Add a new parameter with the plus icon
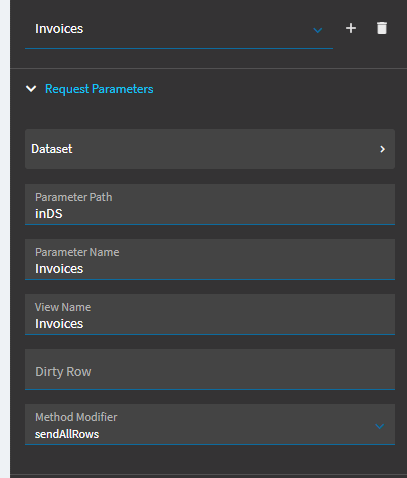 [x=351, y=28]
